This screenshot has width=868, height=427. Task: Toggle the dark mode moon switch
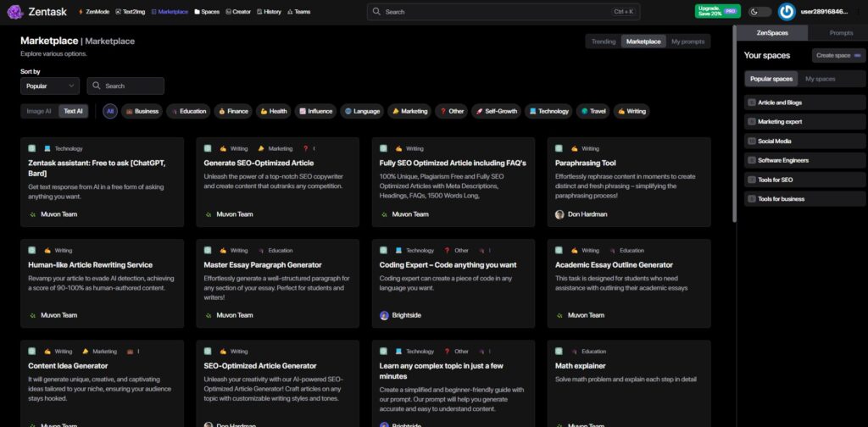coord(759,12)
